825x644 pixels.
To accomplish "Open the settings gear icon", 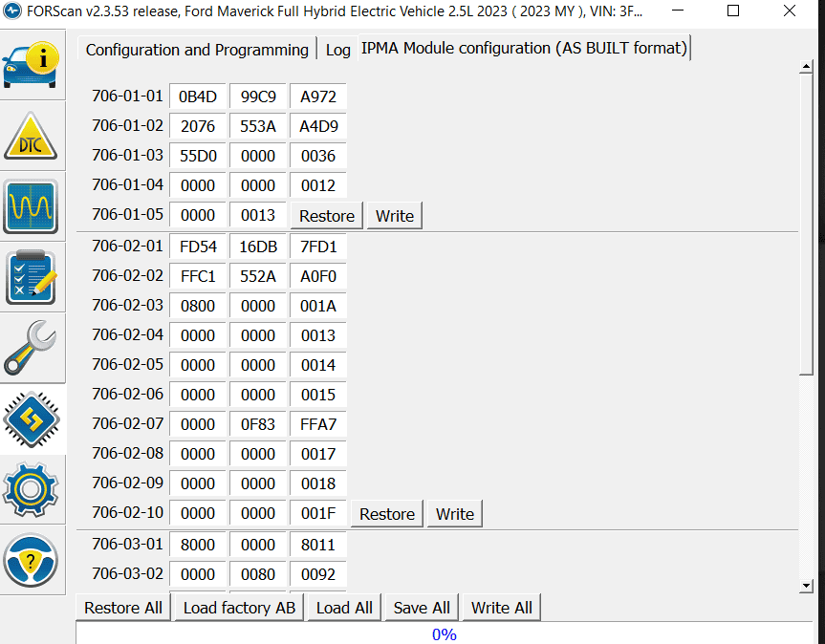I will pyautogui.click(x=31, y=489).
